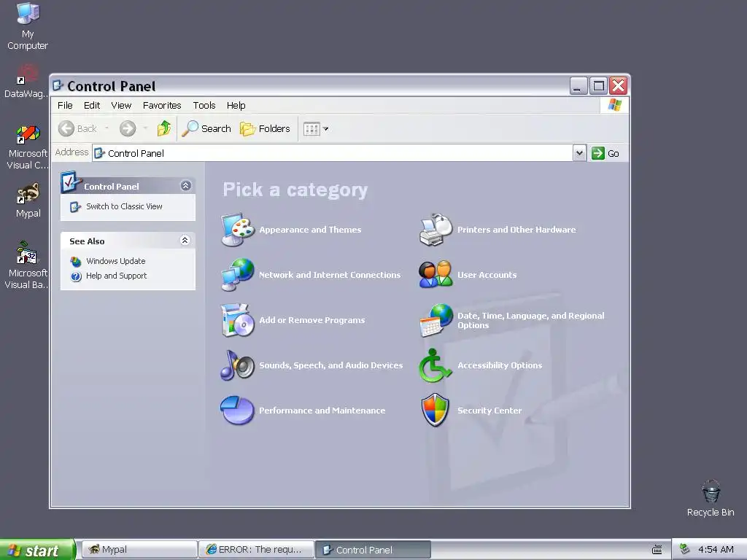Select the Mypal raccoon desktop icon
This screenshot has width=747, height=560.
click(28, 201)
